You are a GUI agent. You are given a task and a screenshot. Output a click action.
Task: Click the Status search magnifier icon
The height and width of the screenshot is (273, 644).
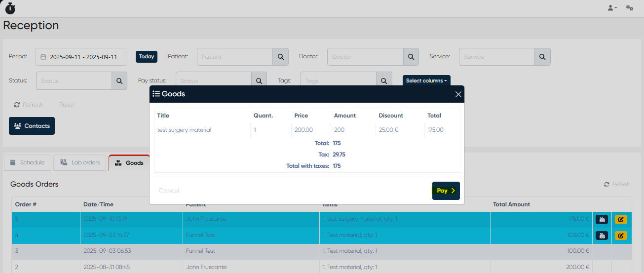119,80
